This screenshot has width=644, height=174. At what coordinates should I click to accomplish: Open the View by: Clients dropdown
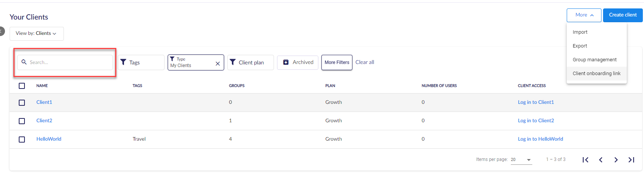(x=37, y=33)
